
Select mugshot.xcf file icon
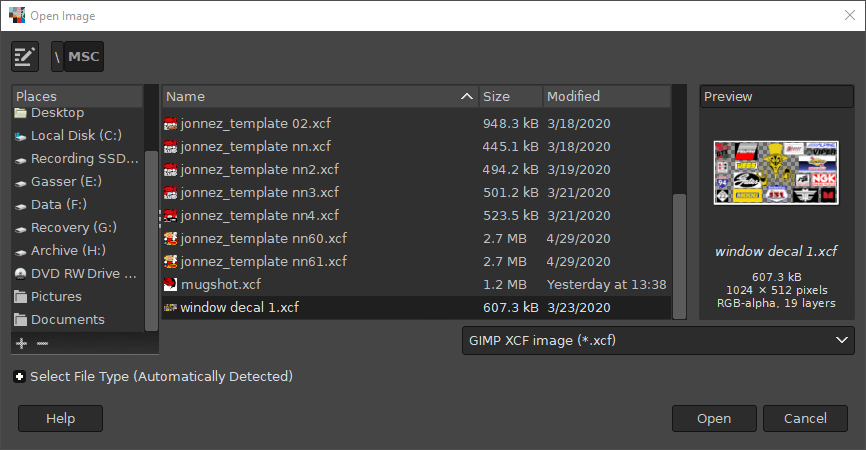tap(171, 285)
